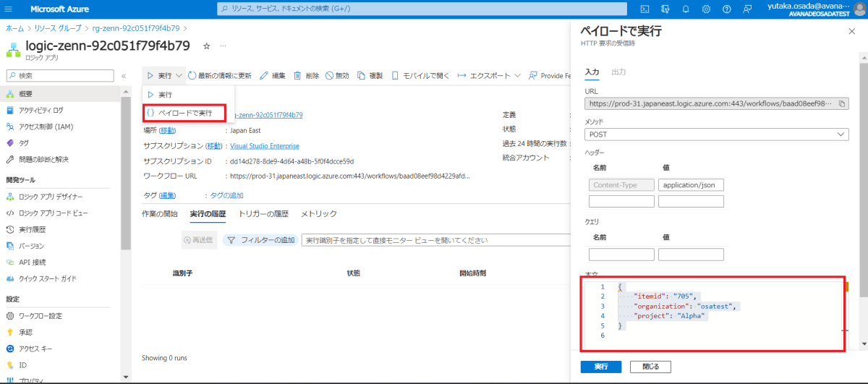Switch to メトリック tab

(x=319, y=213)
